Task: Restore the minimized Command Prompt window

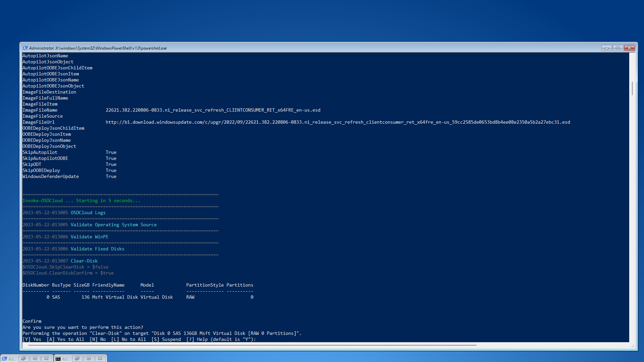Action: [x=77, y=359]
